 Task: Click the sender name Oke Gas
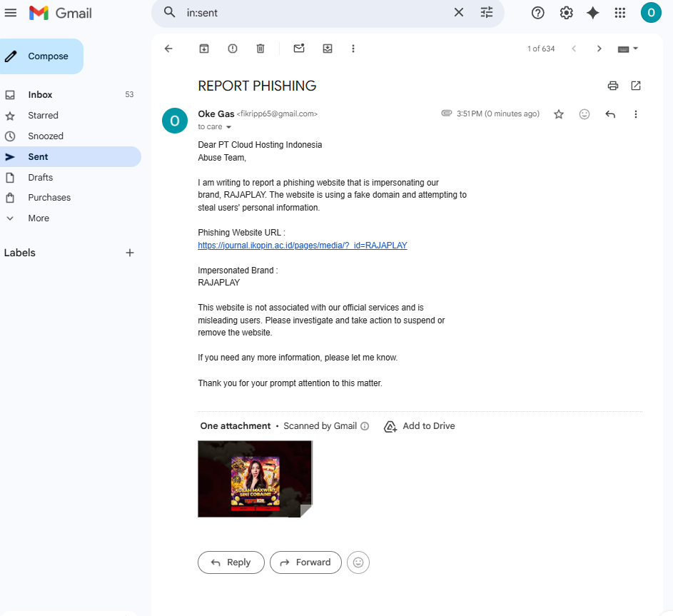point(216,113)
